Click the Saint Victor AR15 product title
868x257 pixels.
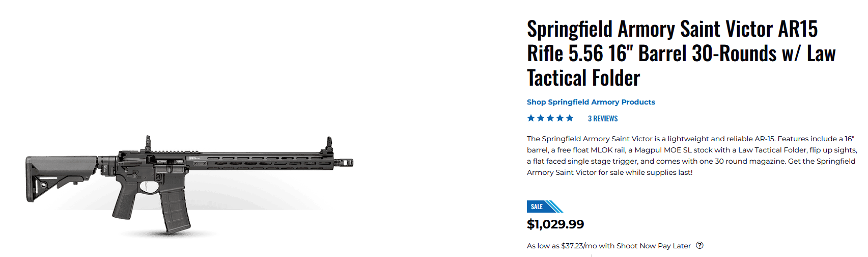tap(681, 54)
